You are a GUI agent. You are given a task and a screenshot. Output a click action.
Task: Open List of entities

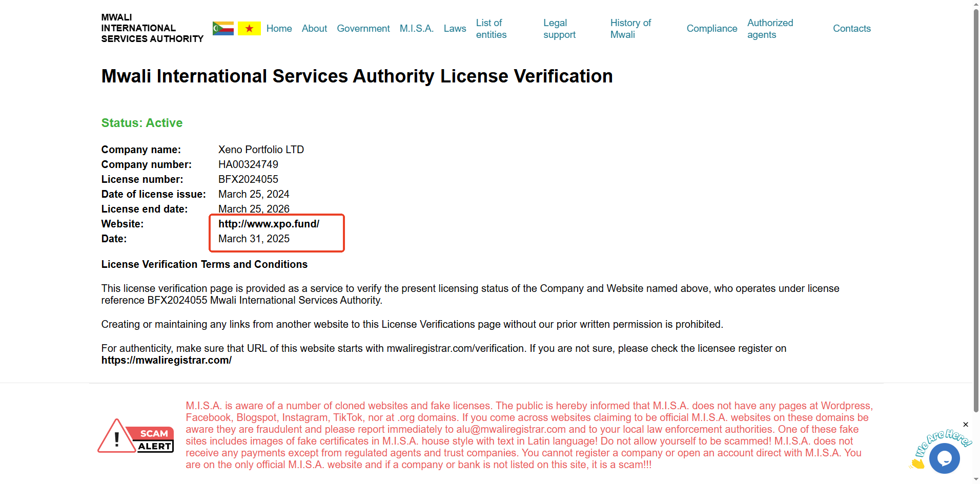click(491, 29)
